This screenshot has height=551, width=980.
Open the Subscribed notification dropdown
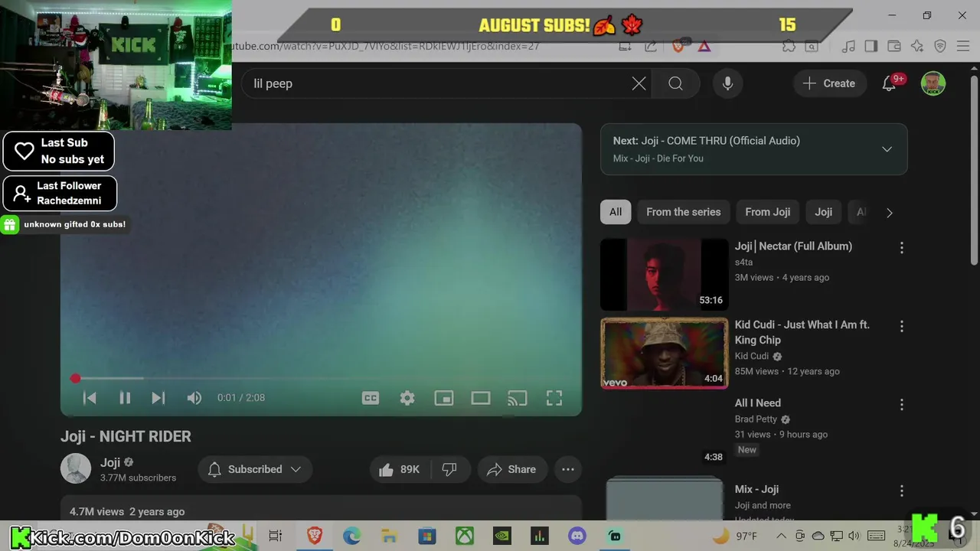(x=255, y=469)
